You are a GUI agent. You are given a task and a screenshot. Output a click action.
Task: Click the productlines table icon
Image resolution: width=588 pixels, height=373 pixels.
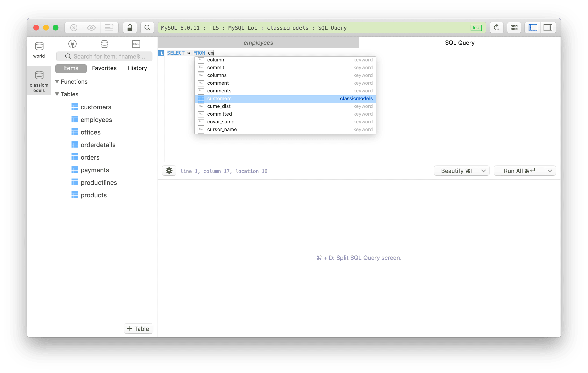click(75, 183)
